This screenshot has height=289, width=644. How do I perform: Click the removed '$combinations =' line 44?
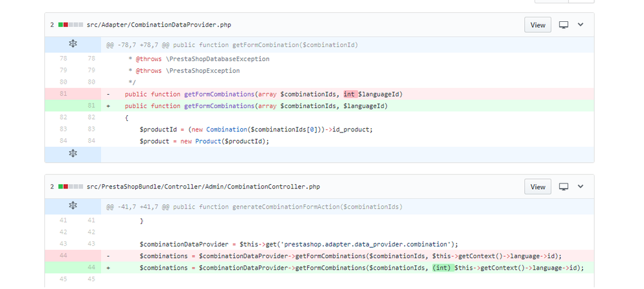(x=350, y=256)
